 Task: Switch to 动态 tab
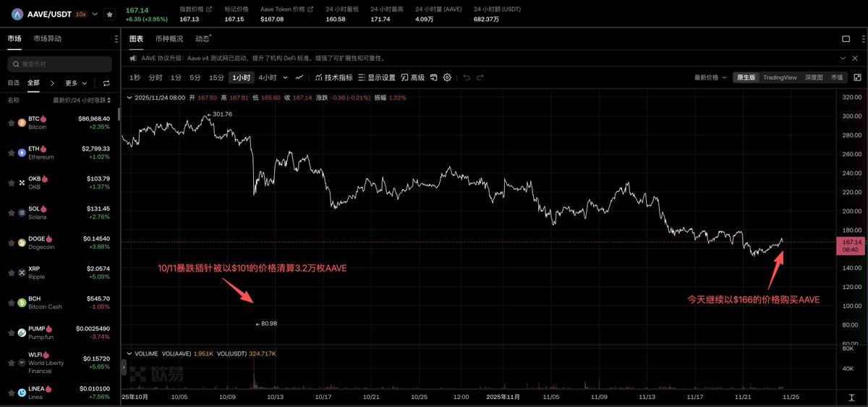click(203, 38)
